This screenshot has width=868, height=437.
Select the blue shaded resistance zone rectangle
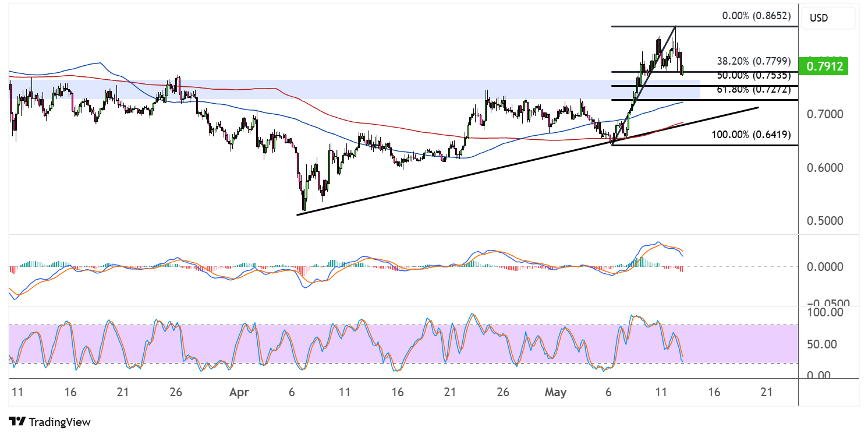click(x=355, y=89)
